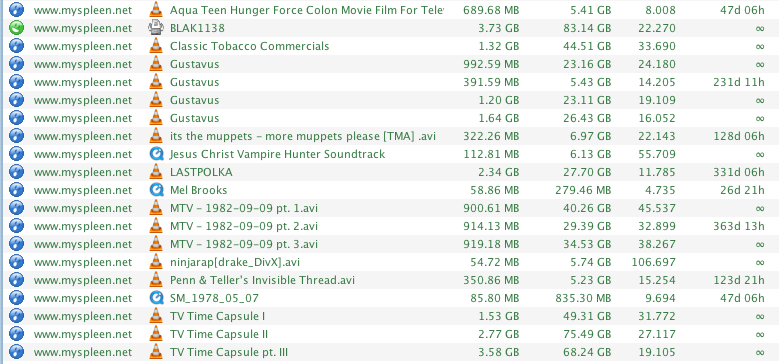Click the www.myspleen.net tracker for TV Time Capsule I
This screenshot has height=364, width=779.
[83, 316]
